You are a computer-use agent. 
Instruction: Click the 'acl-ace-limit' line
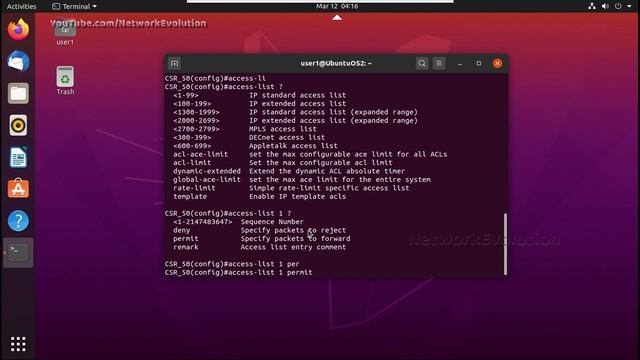[x=310, y=154]
